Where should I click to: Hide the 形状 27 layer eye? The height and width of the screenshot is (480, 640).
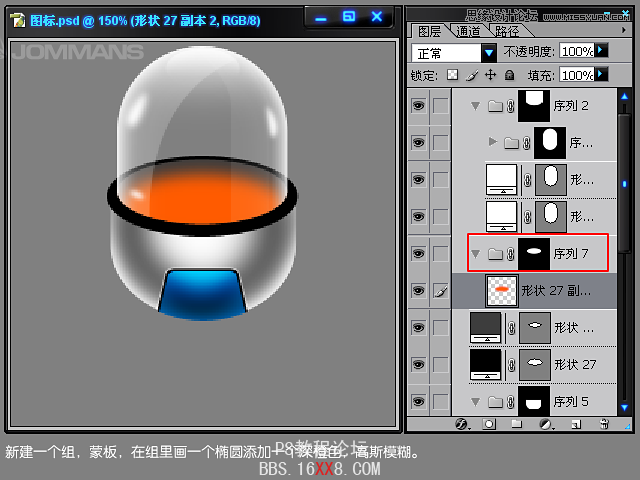(x=418, y=364)
